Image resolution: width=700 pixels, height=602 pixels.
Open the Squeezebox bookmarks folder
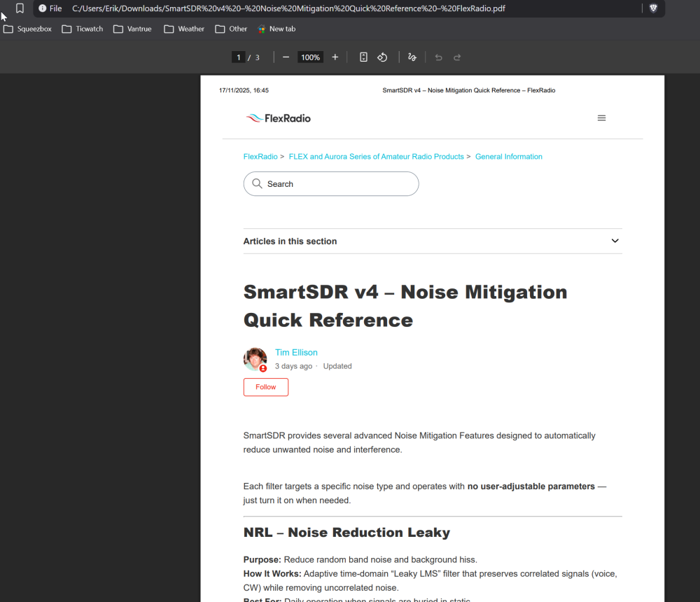(x=28, y=29)
